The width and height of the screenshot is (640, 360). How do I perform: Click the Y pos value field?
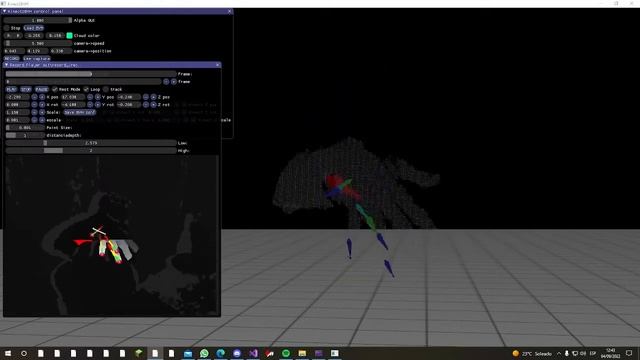click(x=73, y=97)
